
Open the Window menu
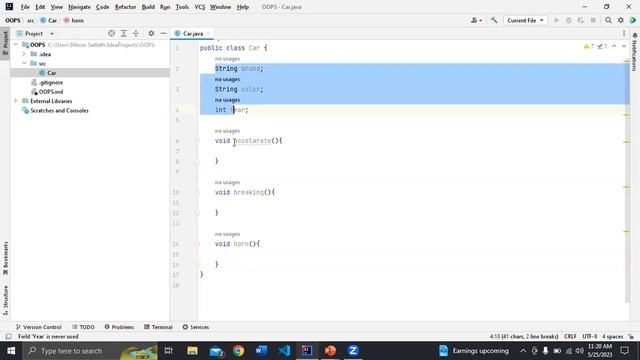point(220,7)
